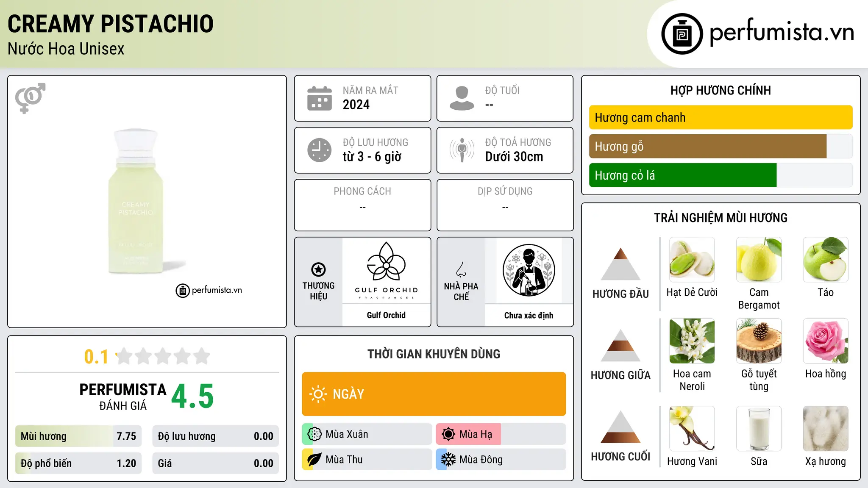The height and width of the screenshot is (488, 868).
Task: Open the glass of milk note image
Action: (759, 429)
